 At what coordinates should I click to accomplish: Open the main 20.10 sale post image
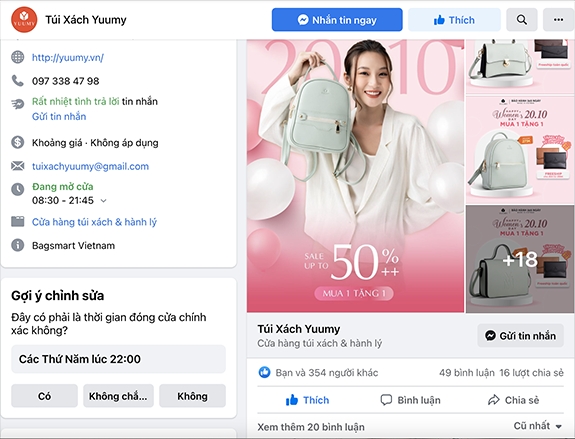click(x=355, y=176)
